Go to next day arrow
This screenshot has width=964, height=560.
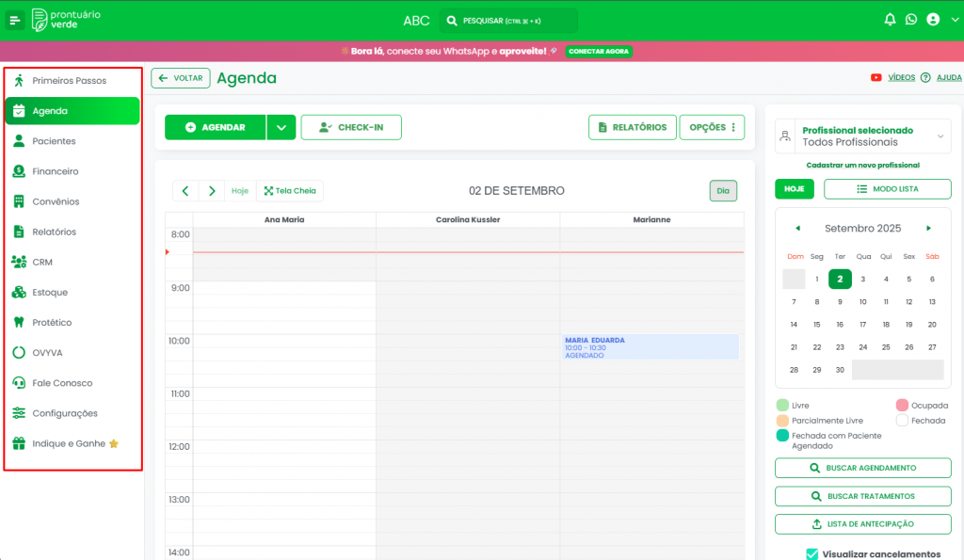212,191
